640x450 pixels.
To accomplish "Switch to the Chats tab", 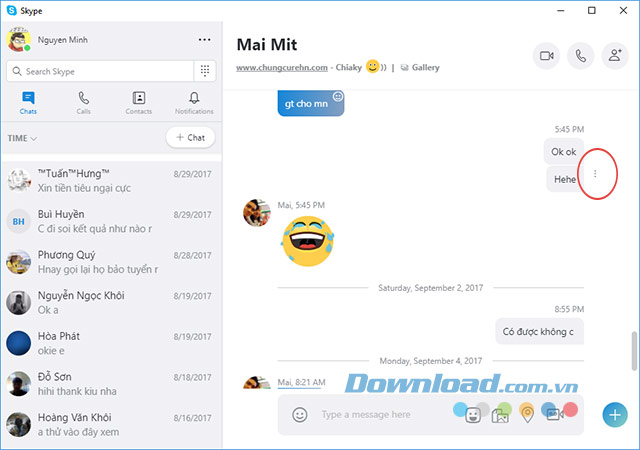I will point(28,102).
